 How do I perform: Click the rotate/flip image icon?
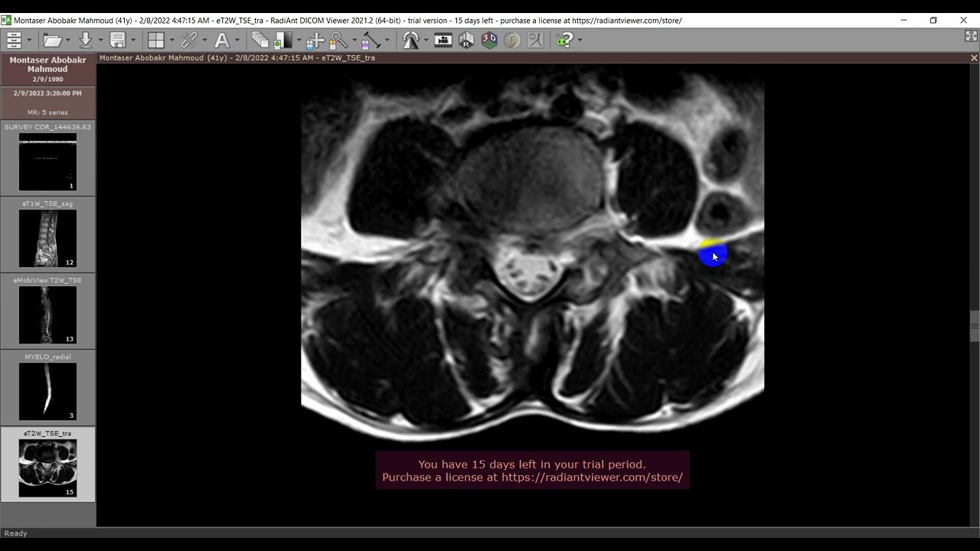click(x=412, y=40)
